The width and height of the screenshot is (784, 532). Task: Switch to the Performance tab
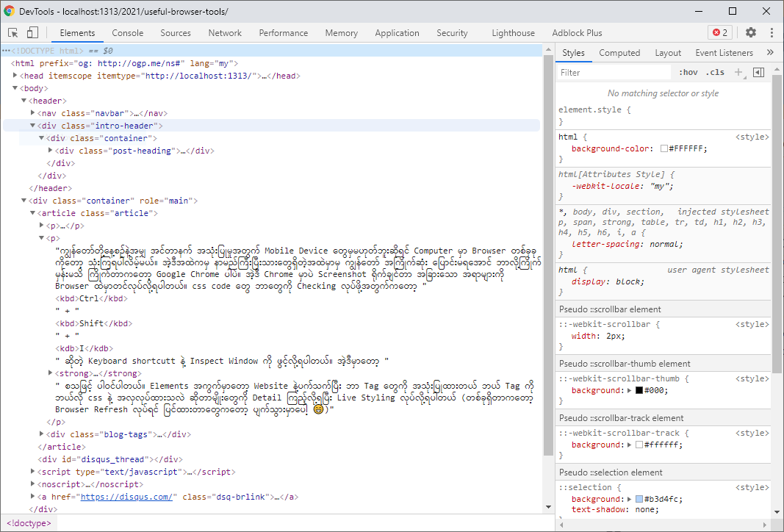point(284,33)
